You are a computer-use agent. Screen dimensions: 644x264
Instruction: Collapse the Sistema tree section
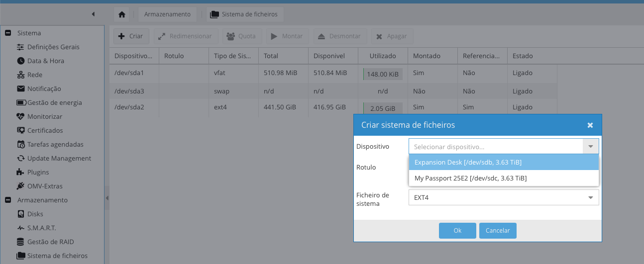(x=8, y=33)
